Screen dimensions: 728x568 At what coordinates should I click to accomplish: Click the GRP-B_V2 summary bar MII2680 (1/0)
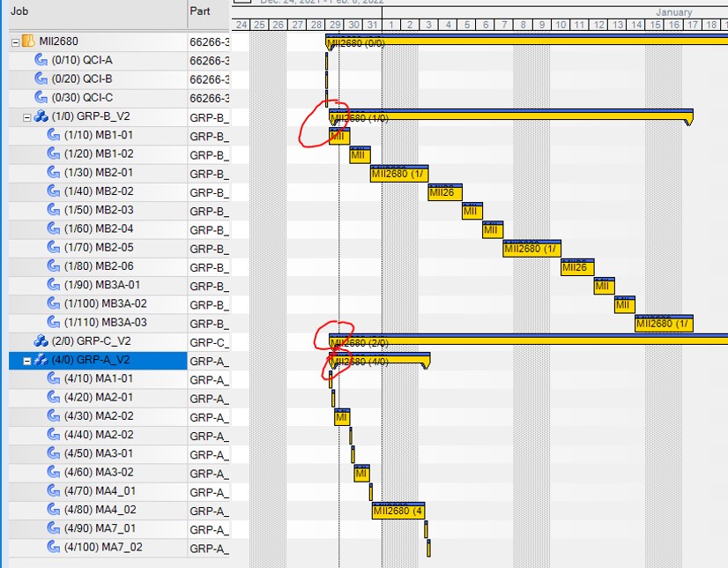[x=510, y=116]
